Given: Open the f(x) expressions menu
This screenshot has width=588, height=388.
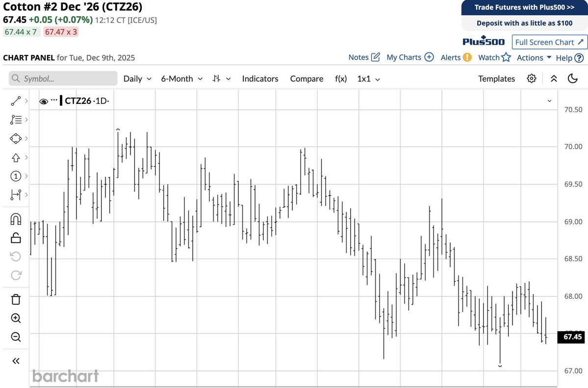Looking at the screenshot, I should (340, 79).
